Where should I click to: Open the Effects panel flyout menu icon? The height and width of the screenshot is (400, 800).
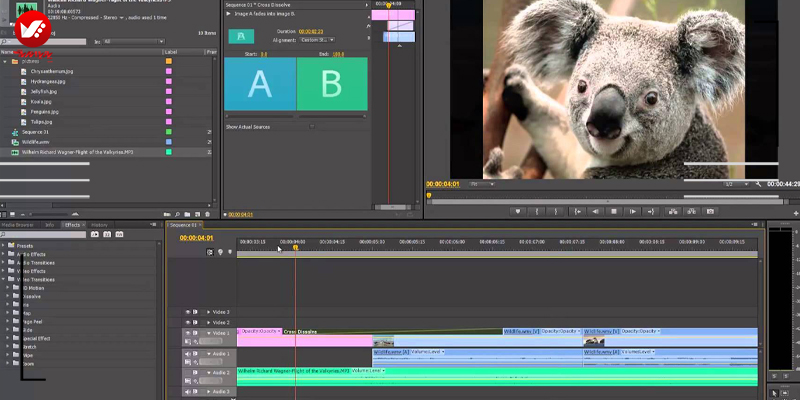click(153, 224)
